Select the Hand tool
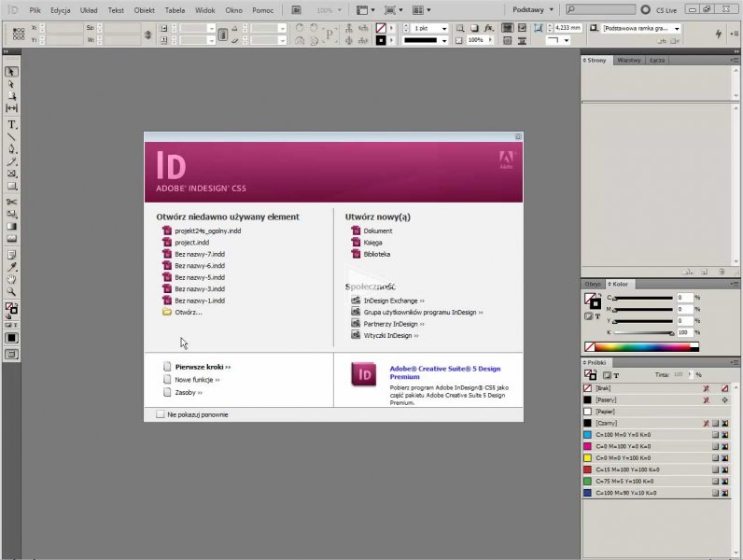Image resolution: width=743 pixels, height=560 pixels. pyautogui.click(x=12, y=278)
